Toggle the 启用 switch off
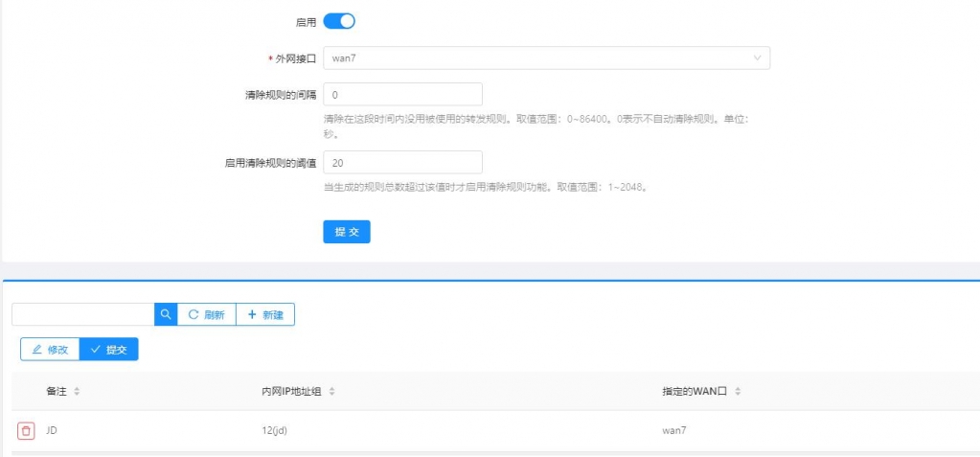Viewport: 980px width, 457px height. (x=339, y=21)
